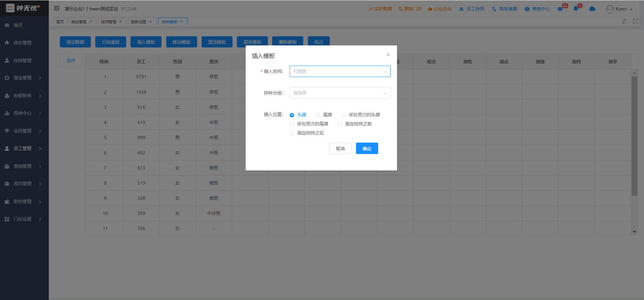The height and width of the screenshot is (300, 644).
Task: Select 所在班次的尾牌 radio option
Action: coord(292,124)
